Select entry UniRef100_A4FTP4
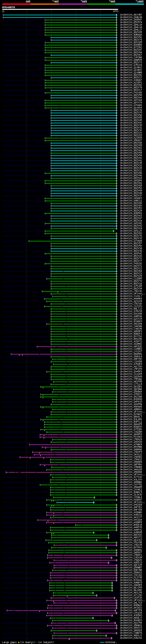 131,610
